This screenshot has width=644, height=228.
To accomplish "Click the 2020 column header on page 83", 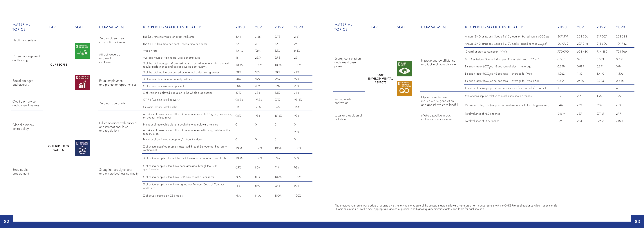I will (562, 27).
